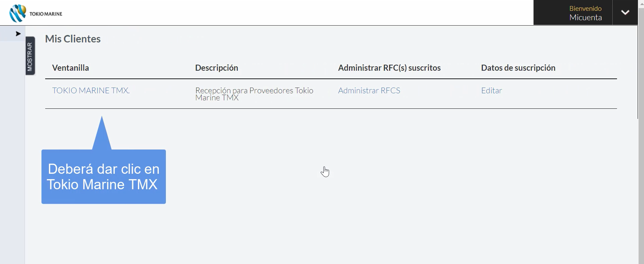Click the Recepción para Proveedores description text
The image size is (644, 264).
coord(254,94)
